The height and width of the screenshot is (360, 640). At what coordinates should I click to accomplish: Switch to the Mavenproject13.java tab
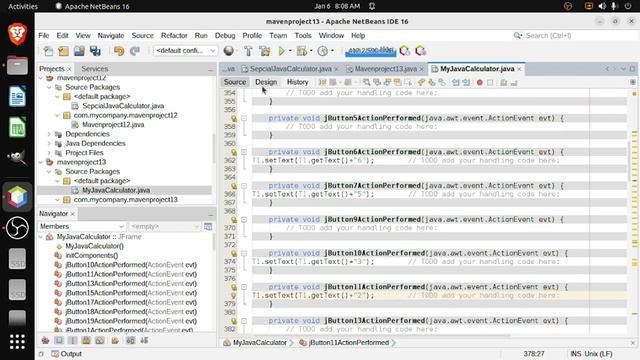[x=386, y=69]
